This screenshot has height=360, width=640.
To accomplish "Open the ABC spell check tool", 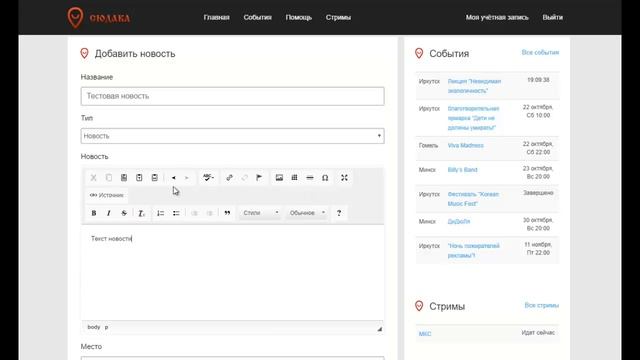I will [208, 178].
